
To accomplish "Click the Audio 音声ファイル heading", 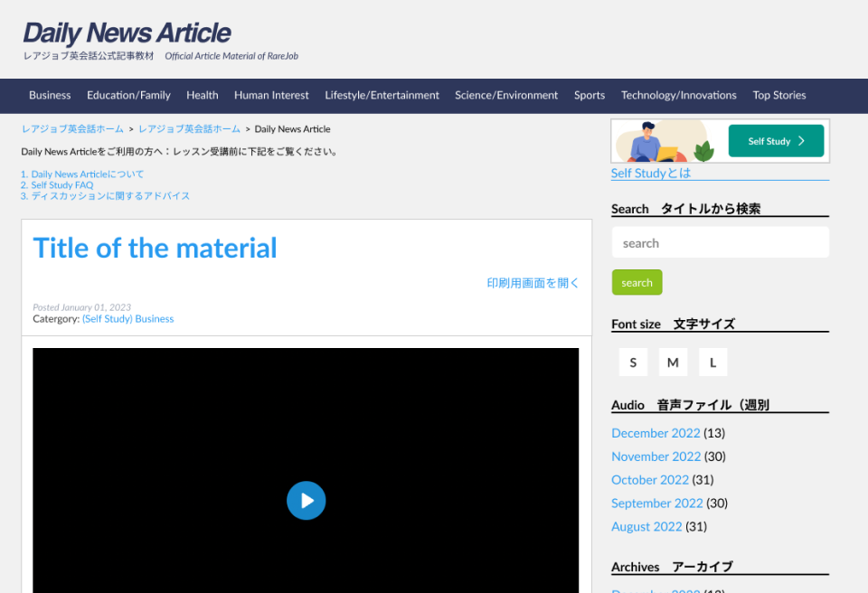I will (x=690, y=405).
